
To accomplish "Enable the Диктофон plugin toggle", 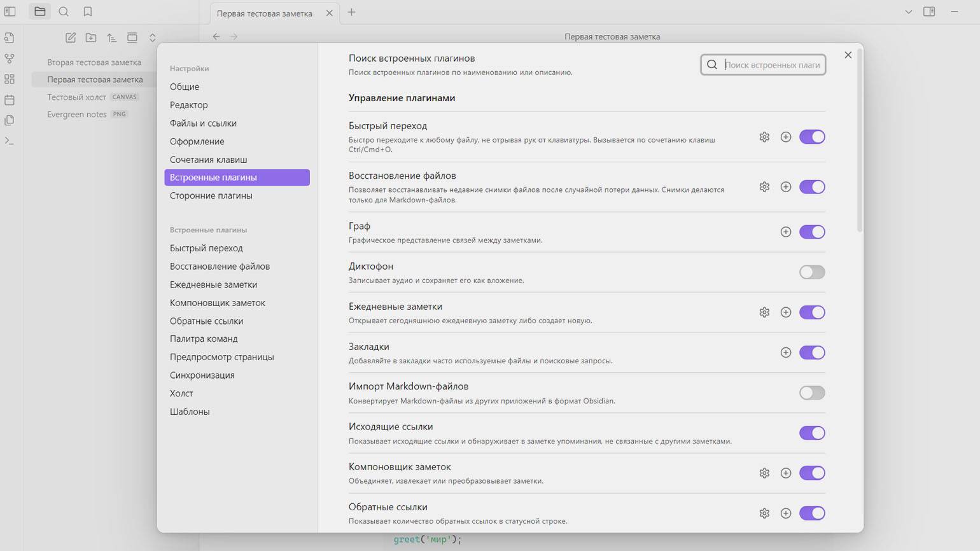I will (812, 272).
